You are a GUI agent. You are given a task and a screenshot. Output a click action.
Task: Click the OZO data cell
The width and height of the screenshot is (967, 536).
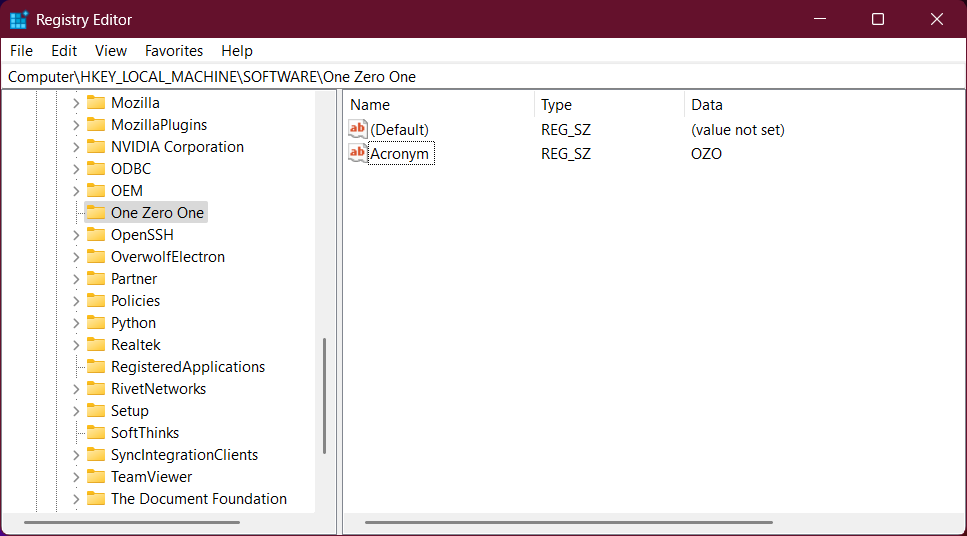(x=706, y=154)
